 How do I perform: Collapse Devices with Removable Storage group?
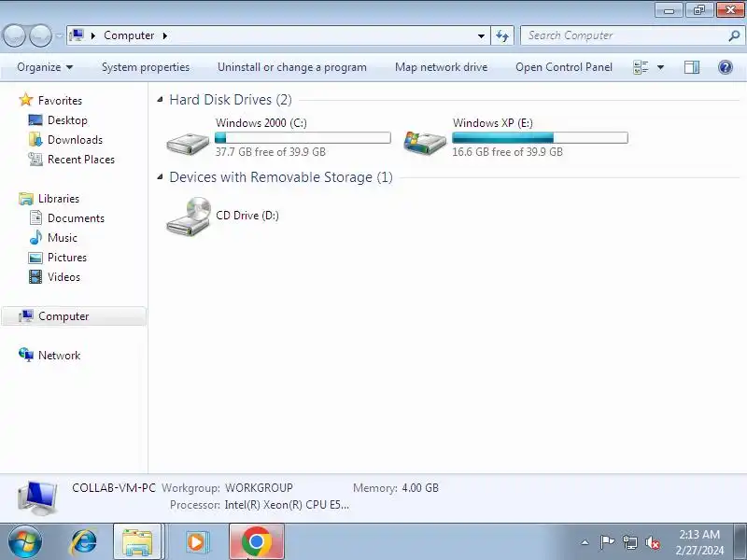click(160, 177)
